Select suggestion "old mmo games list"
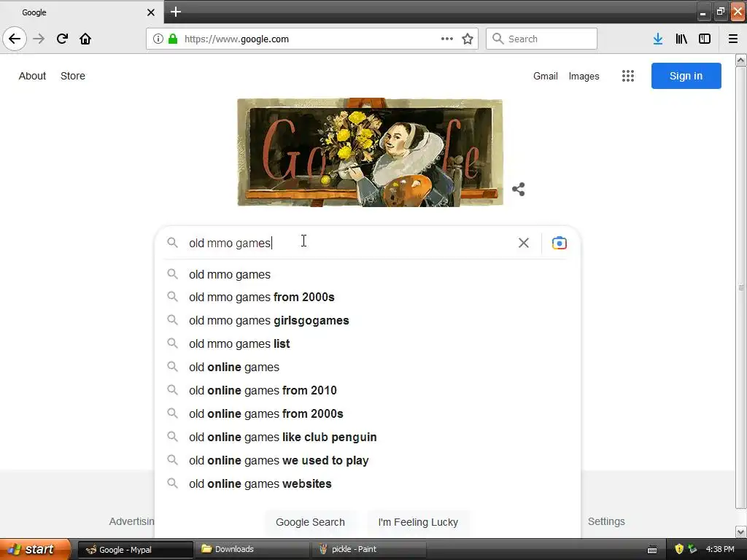This screenshot has height=560, width=747. (x=368, y=344)
